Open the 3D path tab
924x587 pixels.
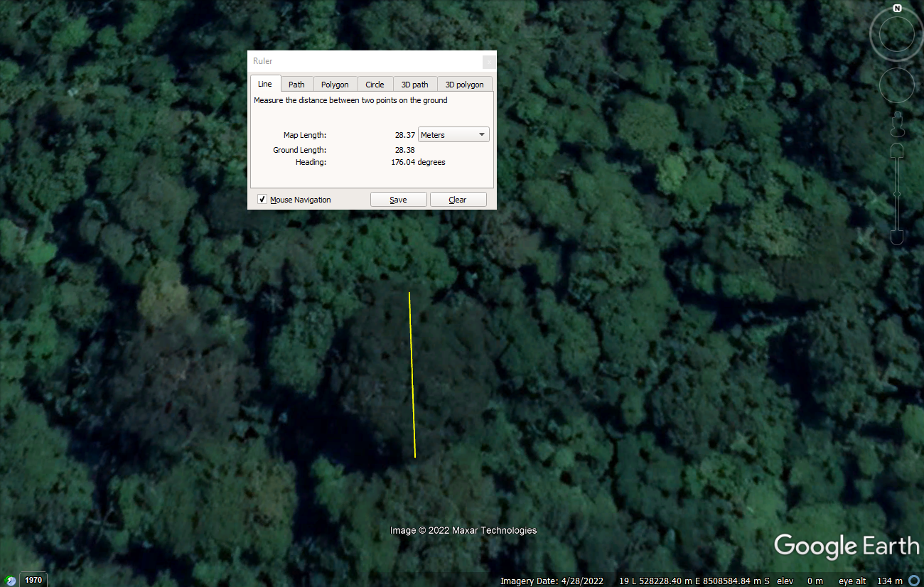tap(414, 85)
